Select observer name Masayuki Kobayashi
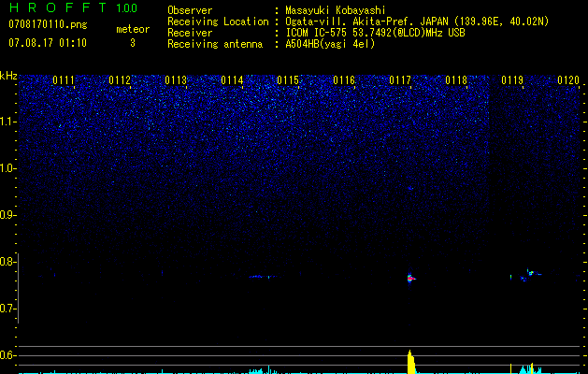 [x=336, y=10]
